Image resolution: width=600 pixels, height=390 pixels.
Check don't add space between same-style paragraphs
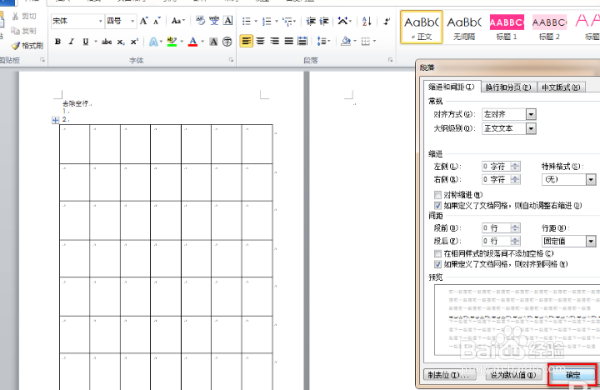(x=438, y=253)
